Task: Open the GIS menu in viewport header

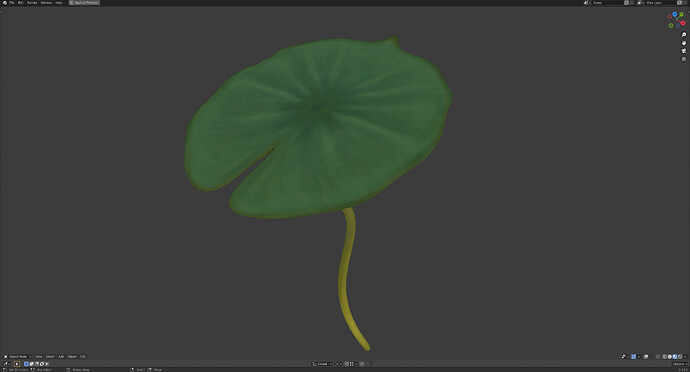Action: point(83,357)
